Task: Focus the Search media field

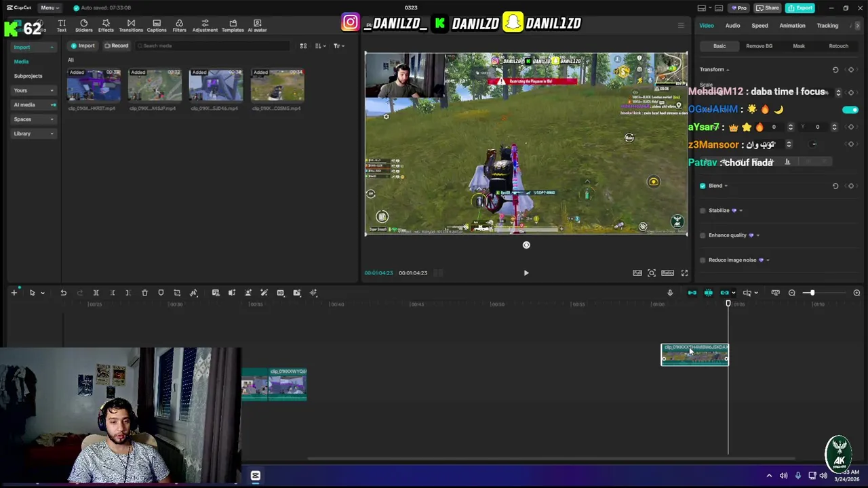Action: (214, 45)
